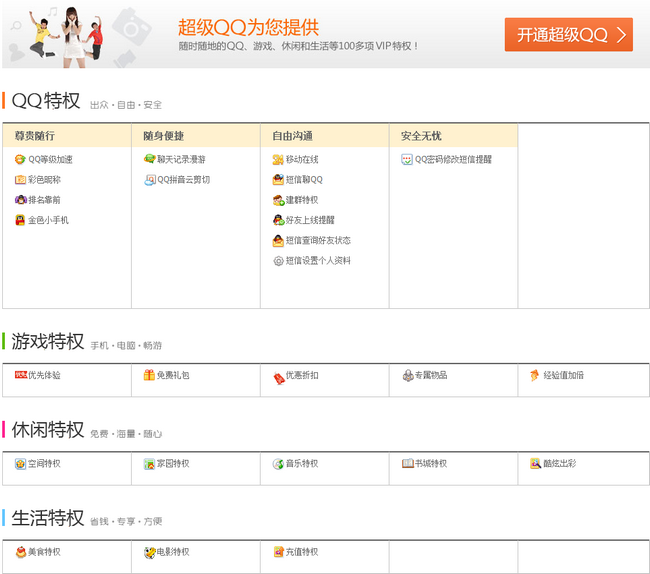Click the QQ拼音云剪切 icon

[149, 180]
